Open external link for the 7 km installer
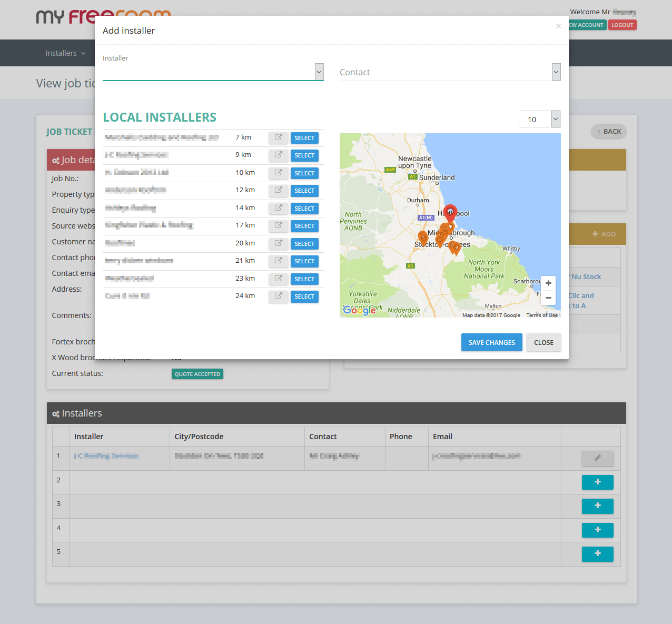 pos(278,138)
